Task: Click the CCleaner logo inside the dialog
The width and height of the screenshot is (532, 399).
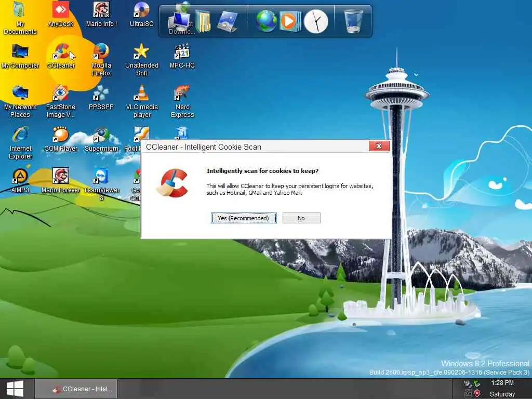Action: pyautogui.click(x=172, y=183)
